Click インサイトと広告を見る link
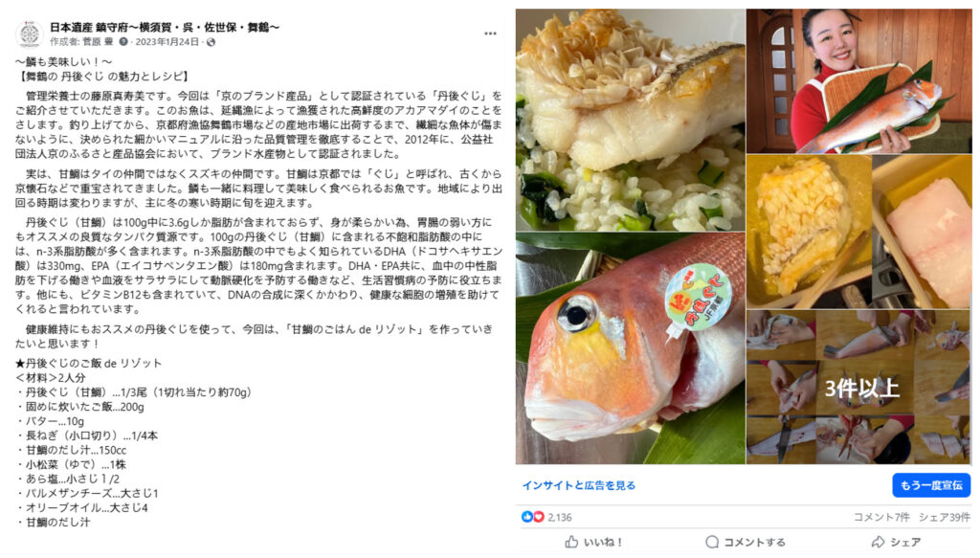 [x=579, y=485]
